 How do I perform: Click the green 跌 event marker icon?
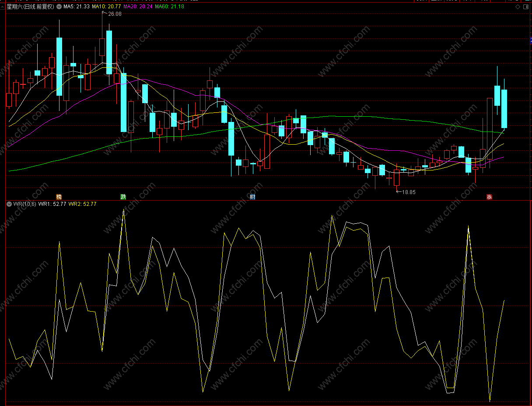(123, 197)
